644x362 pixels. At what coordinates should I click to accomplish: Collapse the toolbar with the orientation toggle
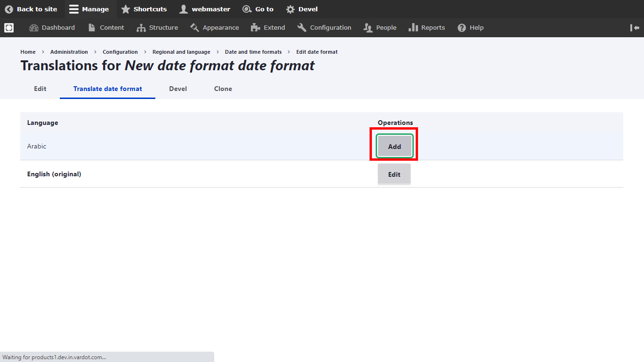click(x=635, y=28)
